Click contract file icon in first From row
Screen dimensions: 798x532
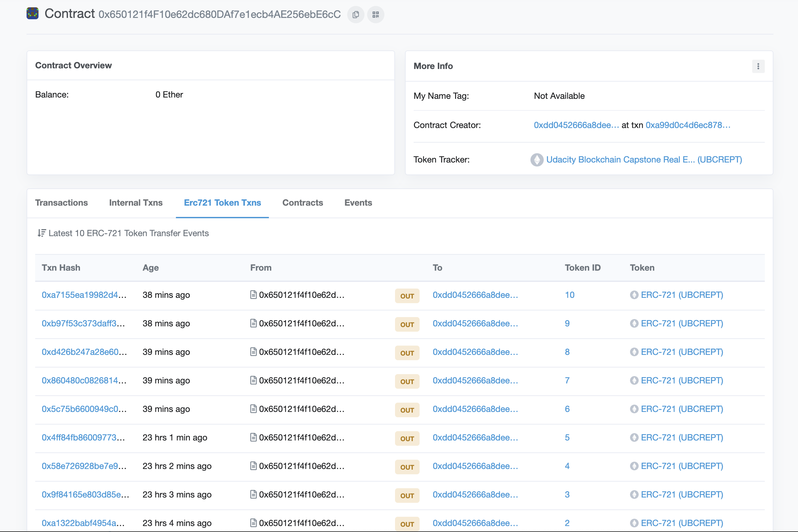[x=253, y=295]
